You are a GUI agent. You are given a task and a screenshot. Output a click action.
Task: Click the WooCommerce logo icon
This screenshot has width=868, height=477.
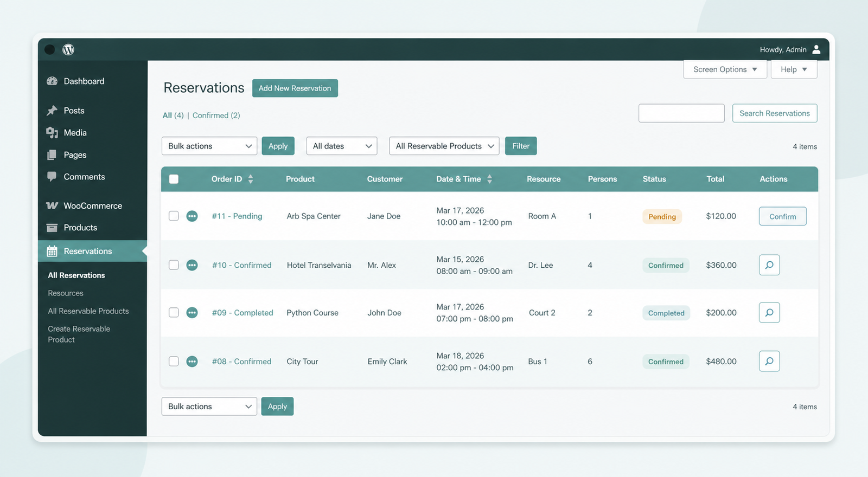point(52,205)
